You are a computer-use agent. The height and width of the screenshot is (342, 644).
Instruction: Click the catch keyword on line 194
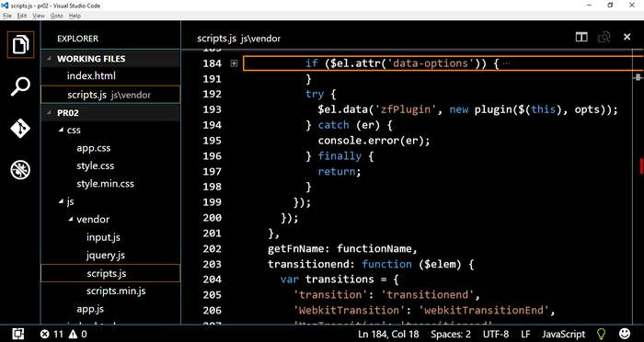333,125
